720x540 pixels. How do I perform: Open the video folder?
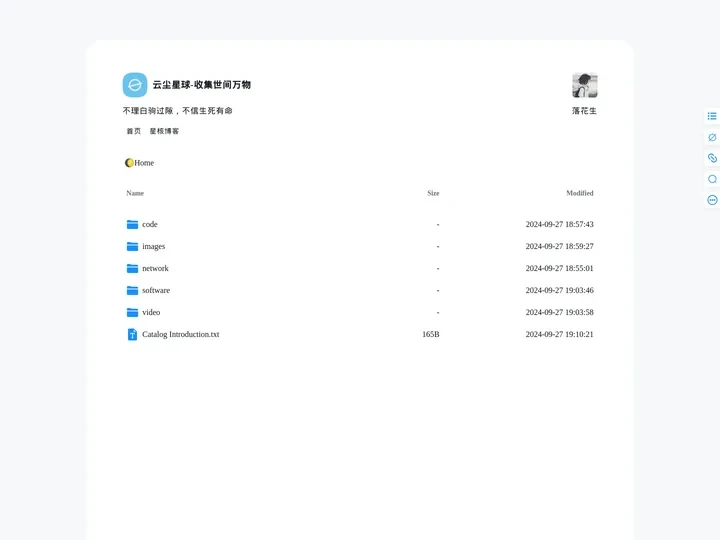click(x=151, y=312)
